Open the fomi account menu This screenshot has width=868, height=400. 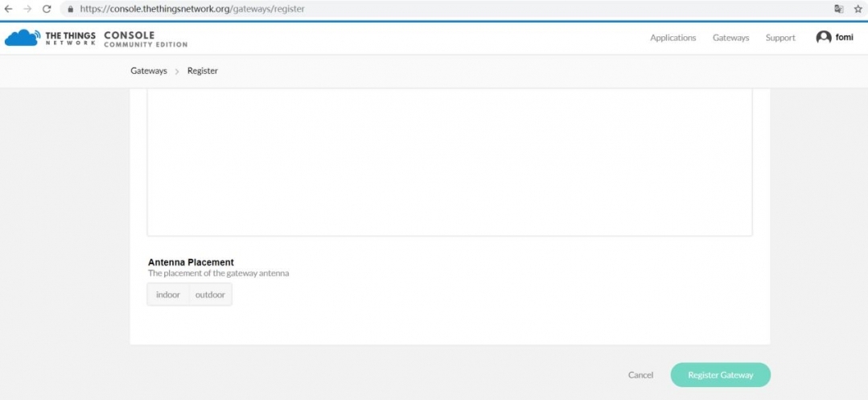point(835,37)
